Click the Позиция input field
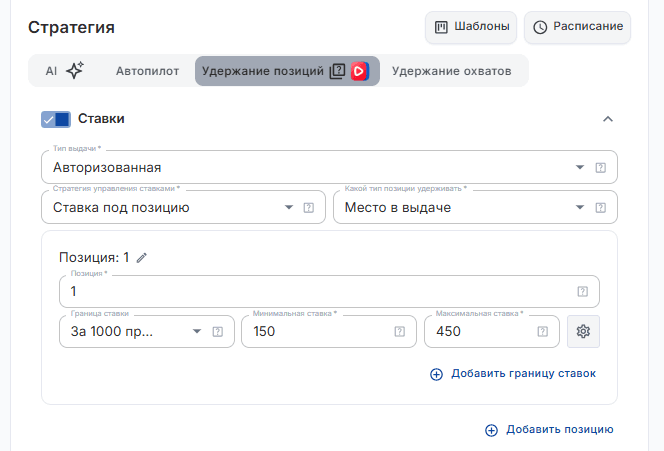664x451 pixels. pyautogui.click(x=329, y=291)
